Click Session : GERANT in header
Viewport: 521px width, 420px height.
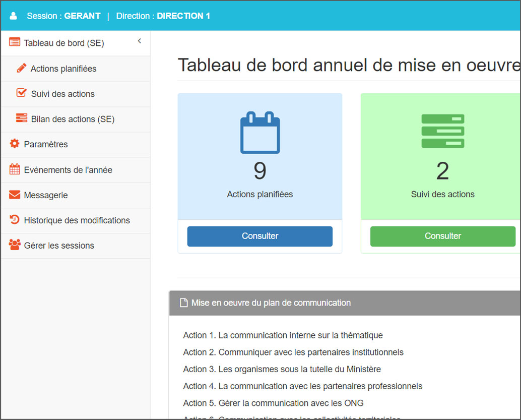pyautogui.click(x=64, y=16)
